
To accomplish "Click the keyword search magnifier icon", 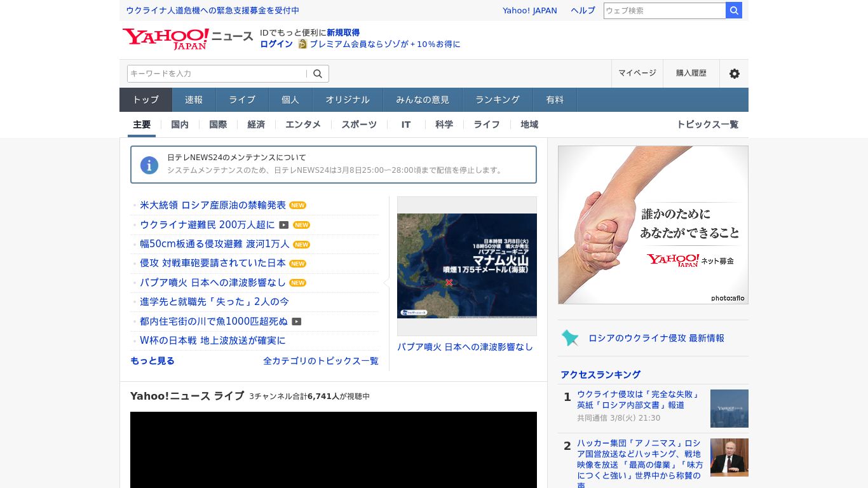I will (317, 73).
